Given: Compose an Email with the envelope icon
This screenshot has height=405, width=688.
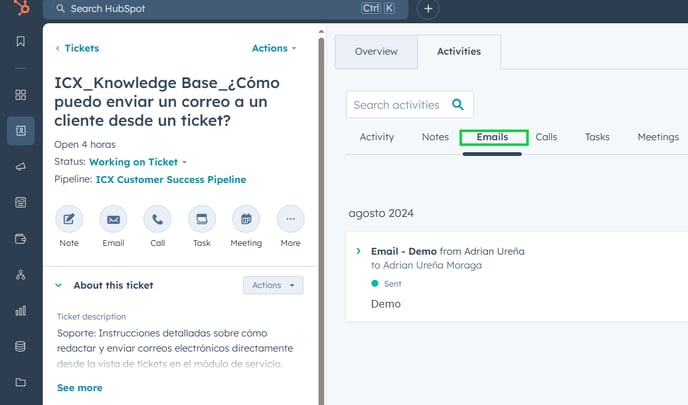Looking at the screenshot, I should click(x=113, y=219).
